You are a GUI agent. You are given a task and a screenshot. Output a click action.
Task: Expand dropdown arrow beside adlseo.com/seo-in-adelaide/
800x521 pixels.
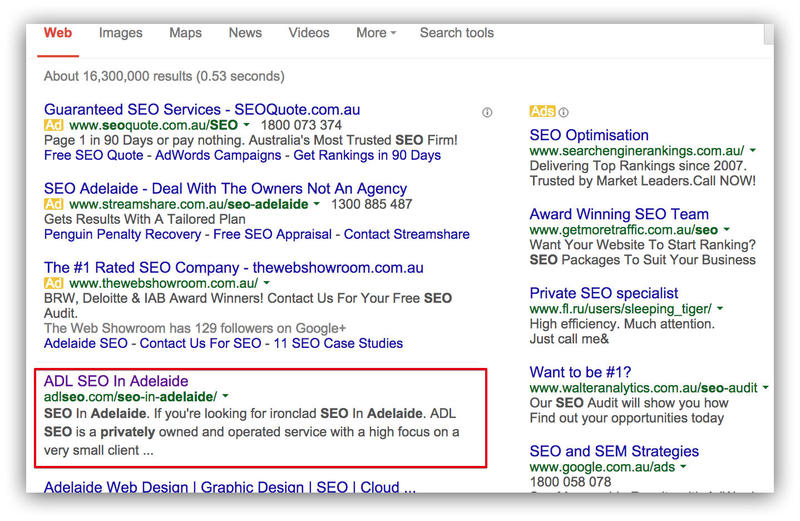226,396
